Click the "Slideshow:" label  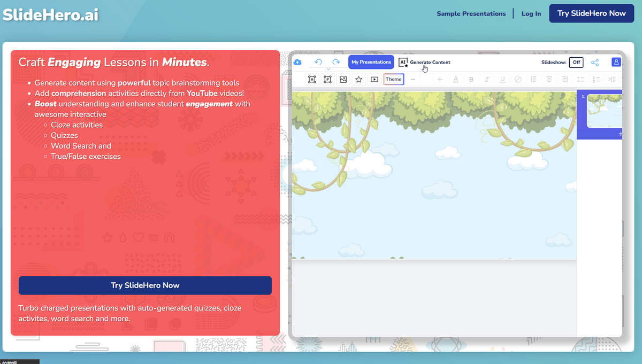[x=553, y=63]
